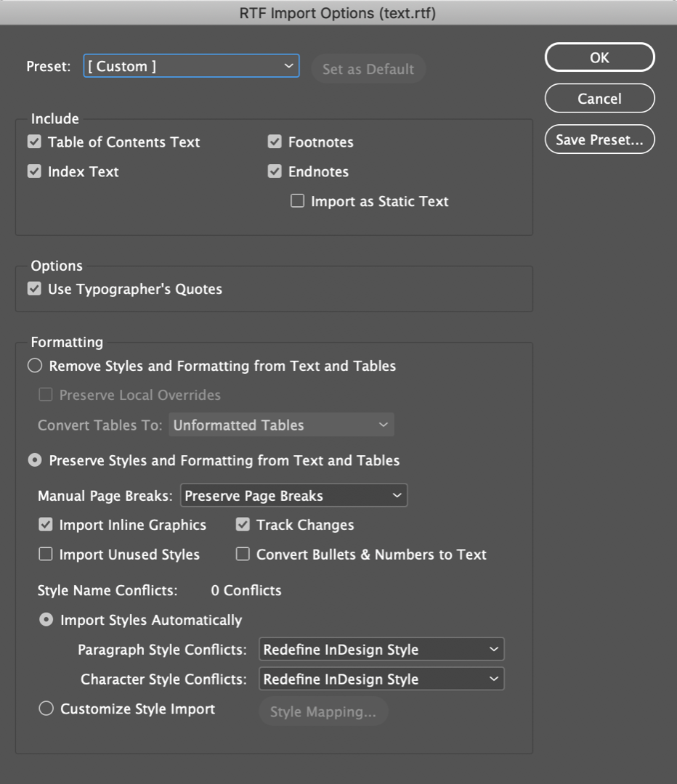Viewport: 677px width, 784px height.
Task: Uncheck the Endnotes option
Action: [275, 172]
